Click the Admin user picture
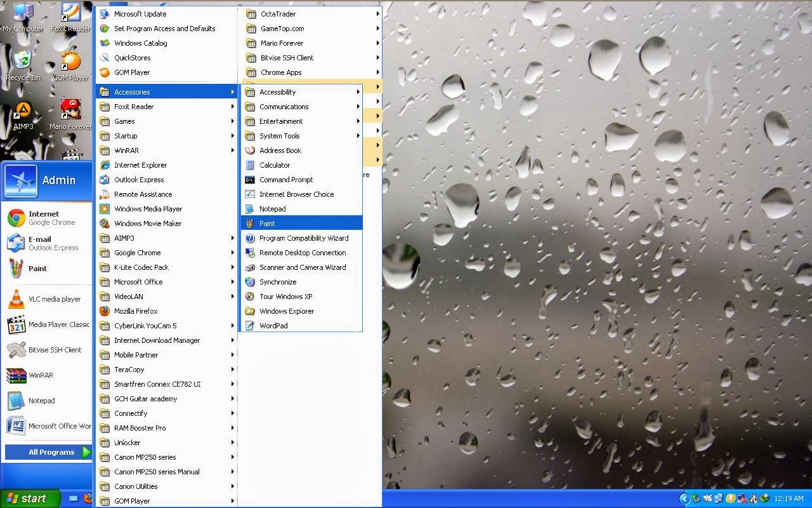The height and width of the screenshot is (508, 812). [x=20, y=180]
